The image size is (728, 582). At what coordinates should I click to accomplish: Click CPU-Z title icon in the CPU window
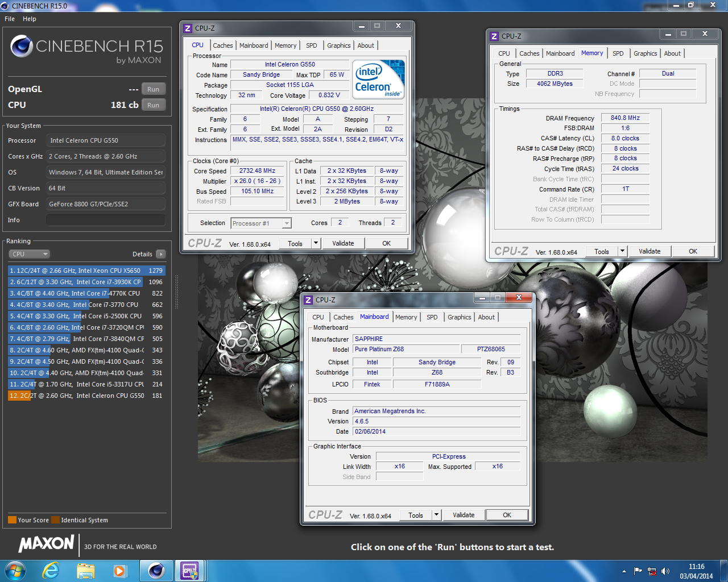tap(188, 28)
